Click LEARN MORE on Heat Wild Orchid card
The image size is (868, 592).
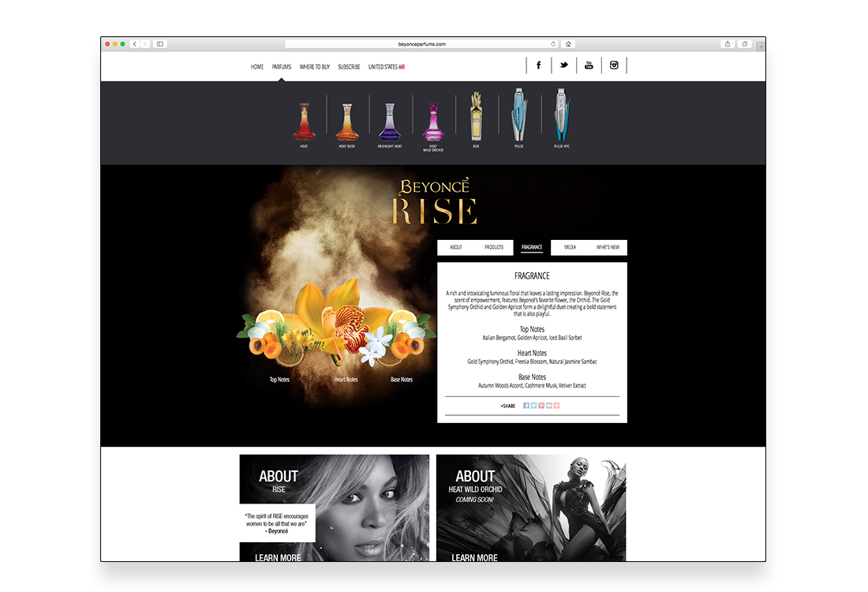(x=474, y=557)
